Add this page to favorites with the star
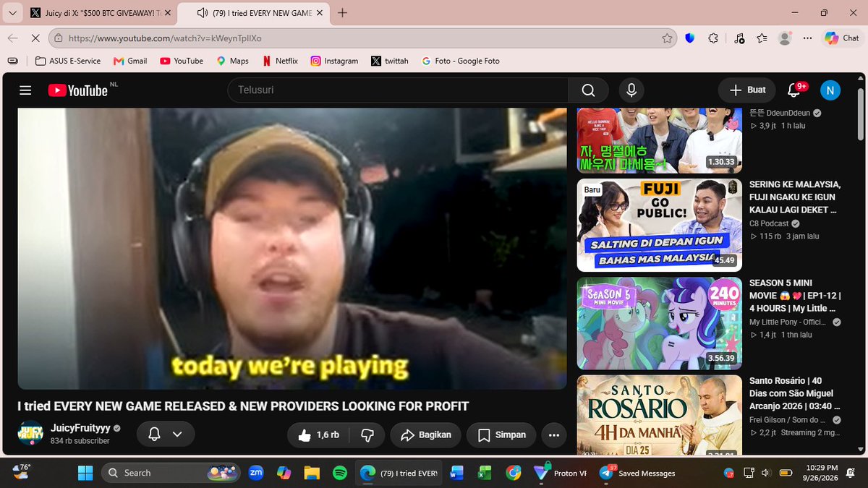 [x=667, y=38]
